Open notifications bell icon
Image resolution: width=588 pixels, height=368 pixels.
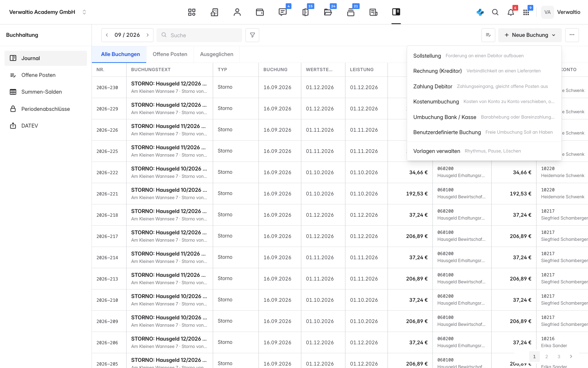(511, 12)
